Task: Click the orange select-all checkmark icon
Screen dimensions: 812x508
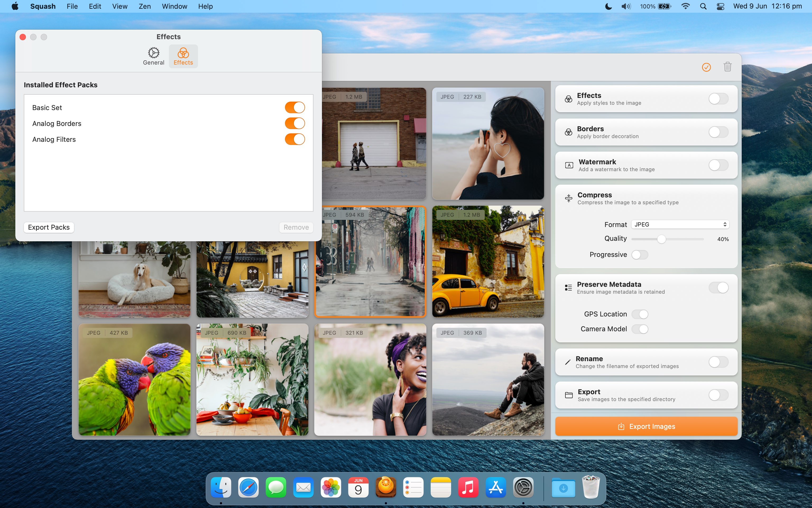Action: click(x=706, y=67)
